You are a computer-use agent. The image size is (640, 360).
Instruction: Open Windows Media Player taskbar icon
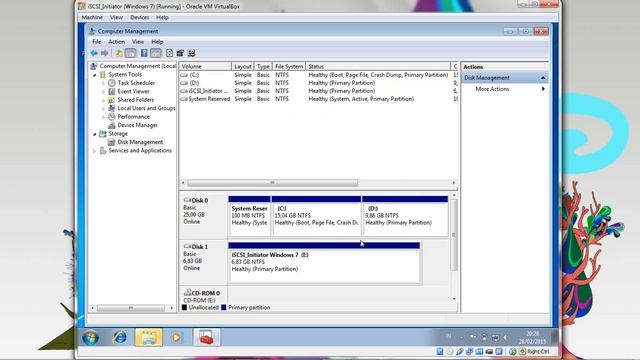tap(176, 338)
